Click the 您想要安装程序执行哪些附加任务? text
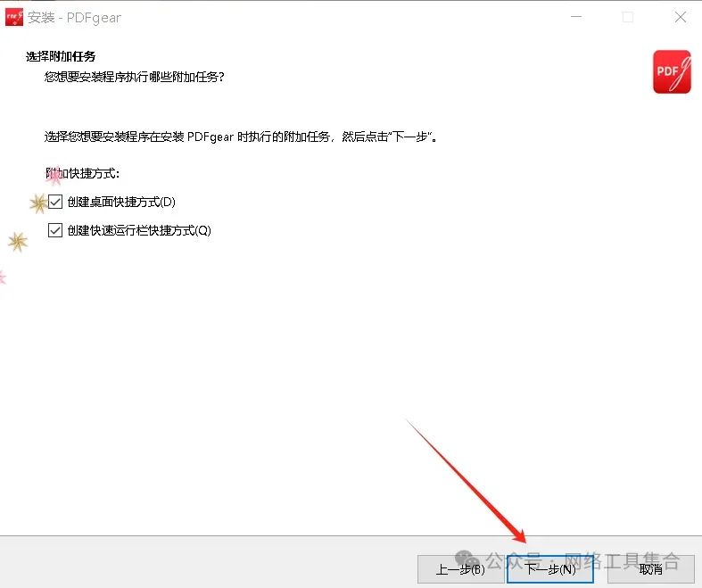Viewport: 702px width, 588px height. [x=135, y=77]
